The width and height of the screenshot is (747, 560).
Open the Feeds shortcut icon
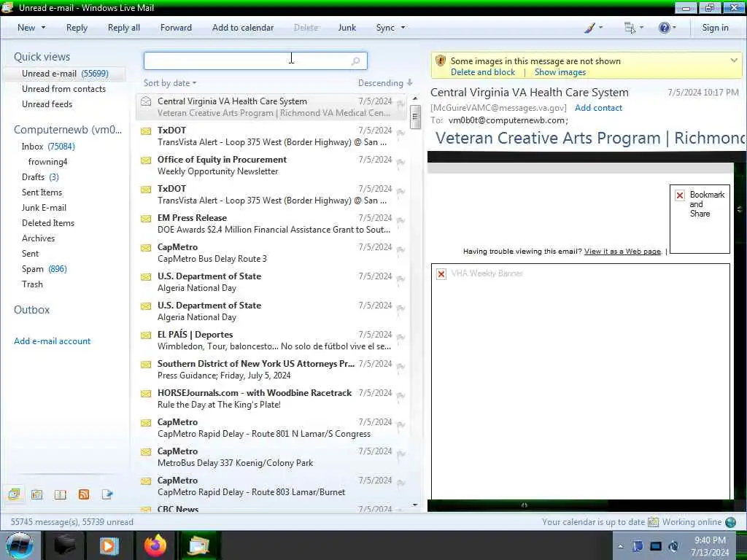pyautogui.click(x=84, y=494)
